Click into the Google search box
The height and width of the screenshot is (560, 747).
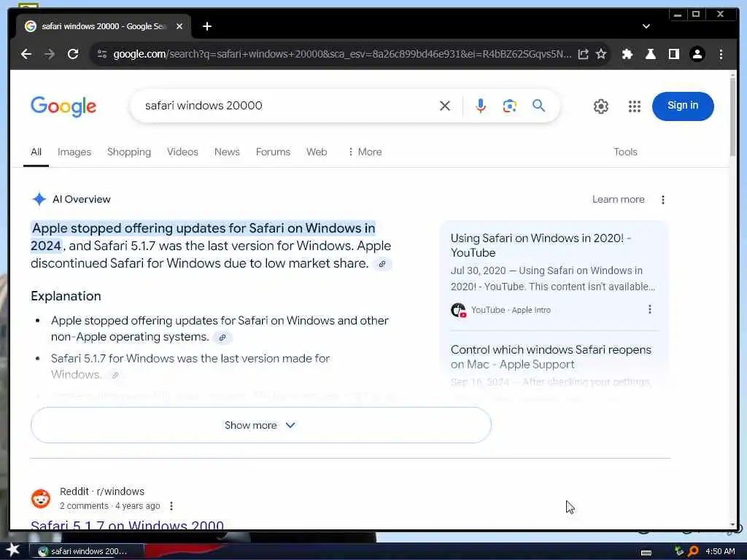pyautogui.click(x=286, y=106)
